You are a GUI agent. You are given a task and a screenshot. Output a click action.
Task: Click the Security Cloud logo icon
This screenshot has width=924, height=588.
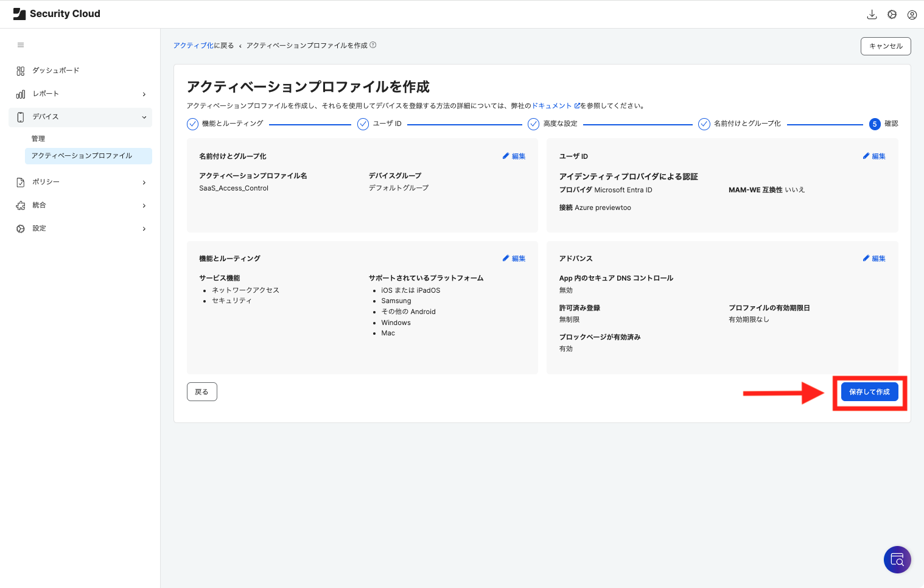pos(19,14)
